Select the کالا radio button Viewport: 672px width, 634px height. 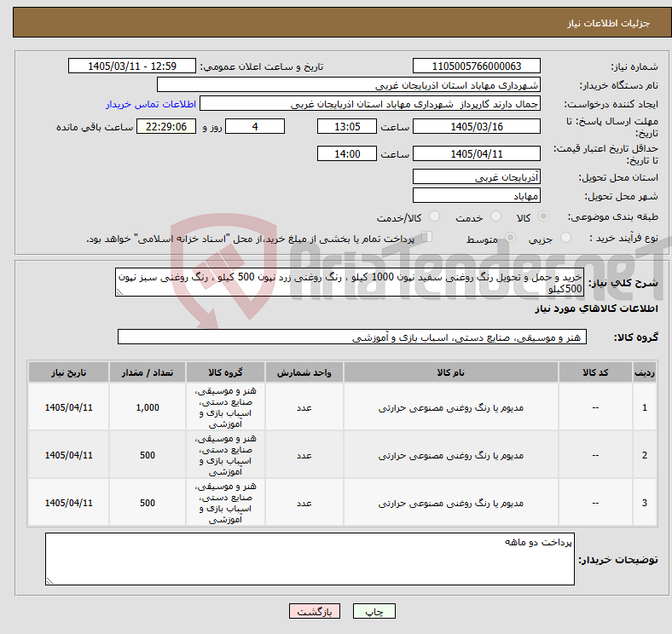543,216
